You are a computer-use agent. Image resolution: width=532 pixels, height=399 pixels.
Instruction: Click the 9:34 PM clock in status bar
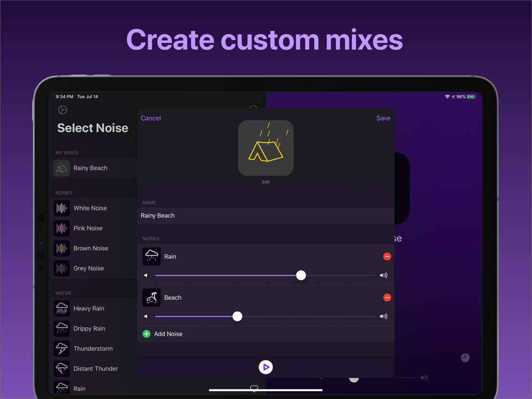point(65,97)
